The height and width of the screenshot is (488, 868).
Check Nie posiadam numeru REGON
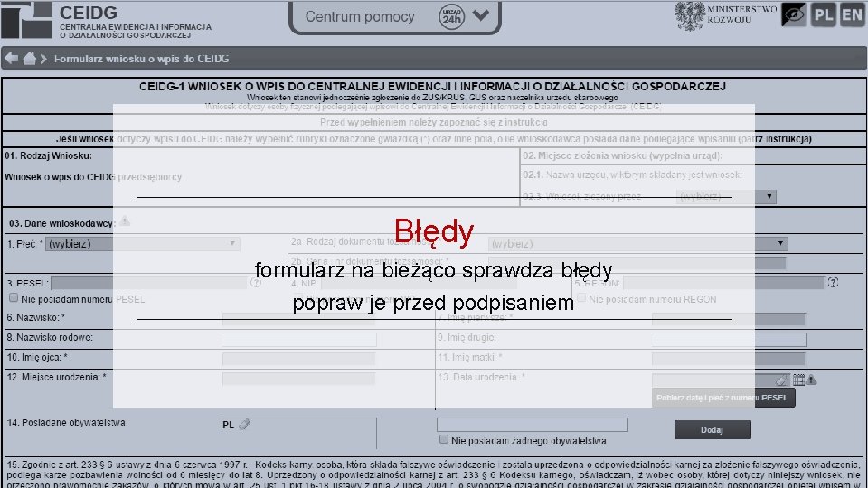click(581, 297)
